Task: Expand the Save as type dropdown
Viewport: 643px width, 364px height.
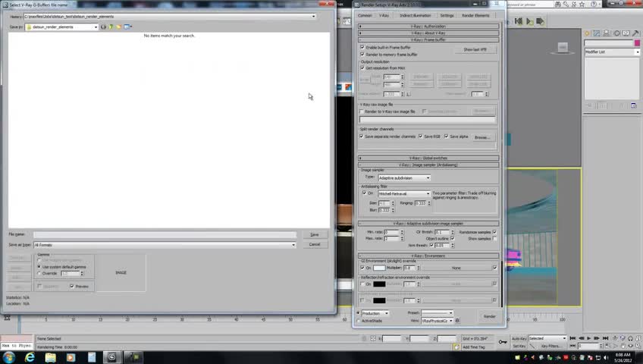Action: click(x=165, y=245)
